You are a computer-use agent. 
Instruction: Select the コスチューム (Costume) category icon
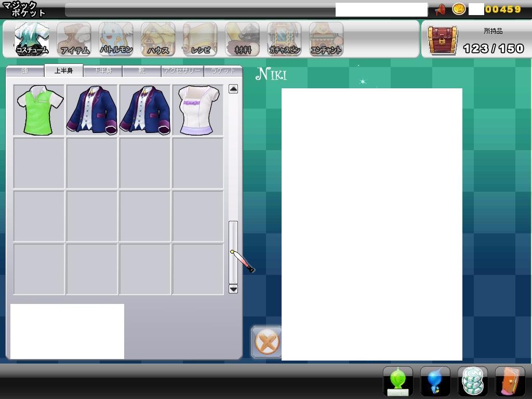32,39
